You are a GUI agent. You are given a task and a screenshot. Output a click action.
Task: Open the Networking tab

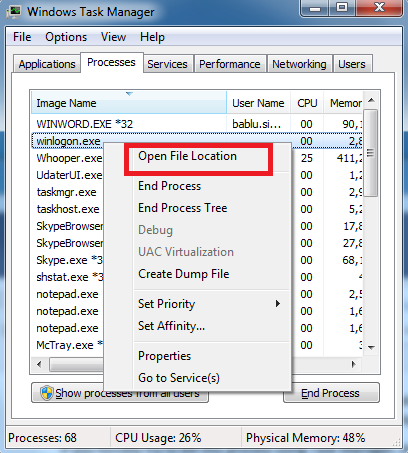pos(299,64)
